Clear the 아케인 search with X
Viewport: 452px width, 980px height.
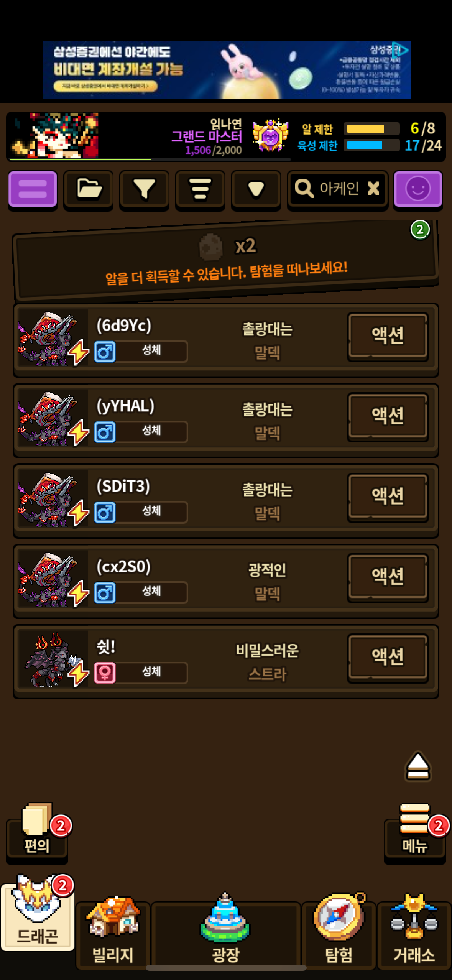pyautogui.click(x=373, y=189)
